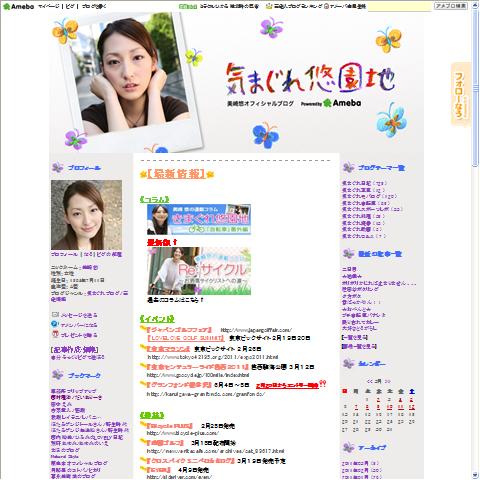480x480 pixels.
Task: Open the Re:サイクル column banner
Action: tap(199, 271)
